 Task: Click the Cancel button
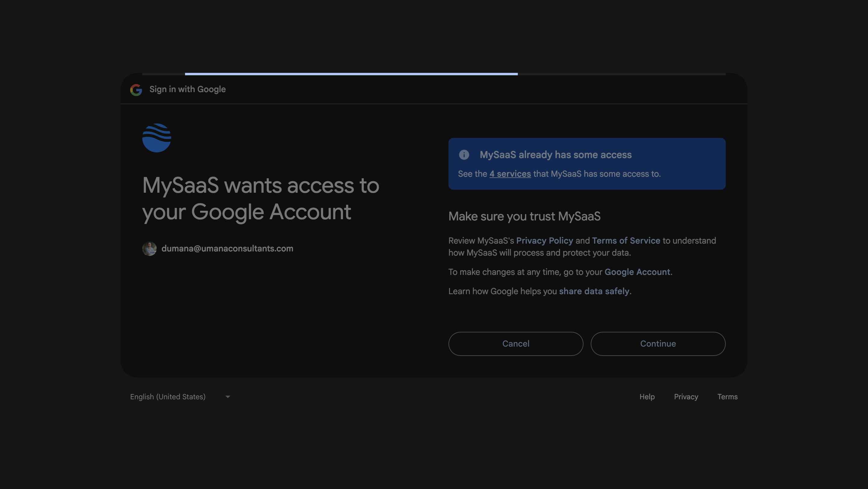[x=516, y=344]
